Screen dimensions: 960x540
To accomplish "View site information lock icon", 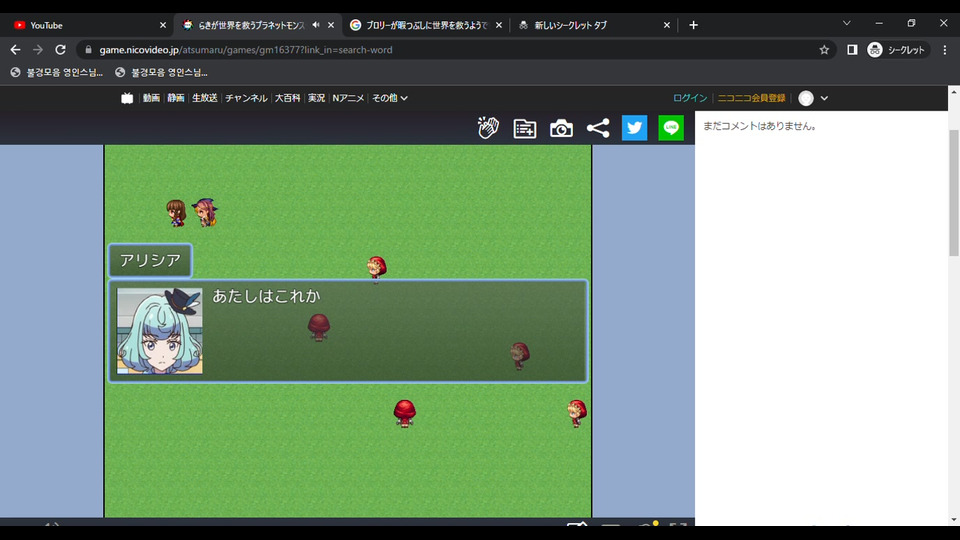I will pyautogui.click(x=88, y=50).
